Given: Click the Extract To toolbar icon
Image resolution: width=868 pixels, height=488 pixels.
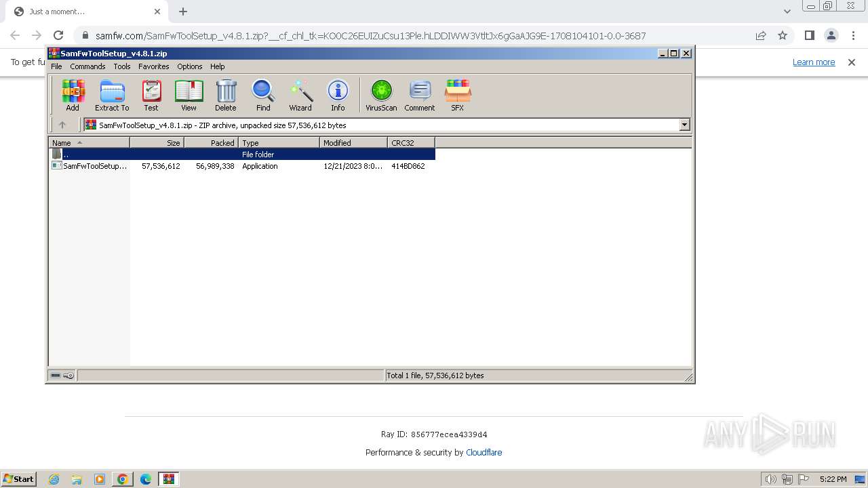Looking at the screenshot, I should click(112, 96).
